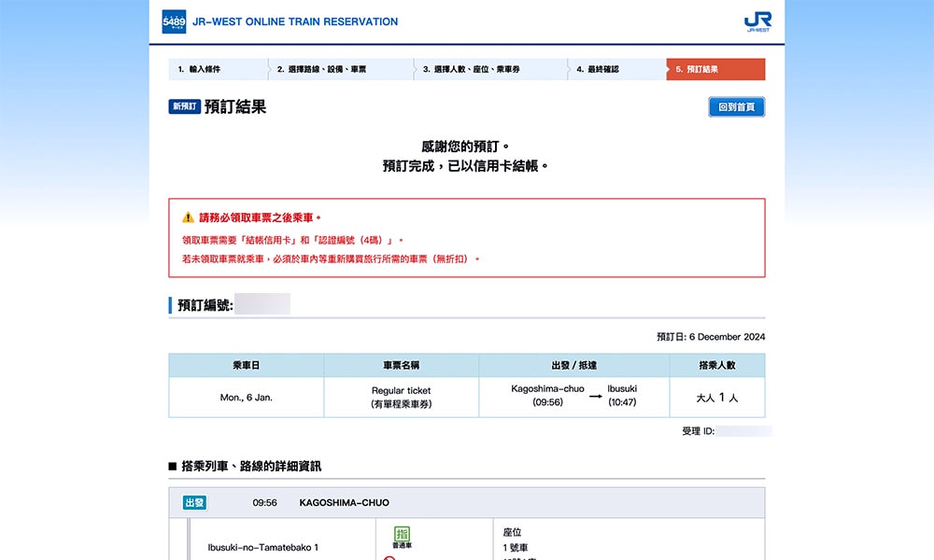The image size is (934, 560).
Task: Click KAGOSHIMA-CHUO station name in details
Action: [x=345, y=503]
